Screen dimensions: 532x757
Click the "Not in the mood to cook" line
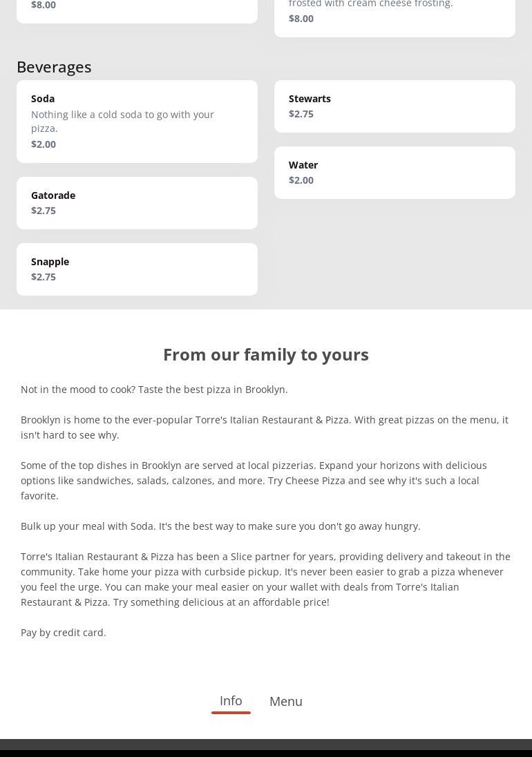click(154, 390)
